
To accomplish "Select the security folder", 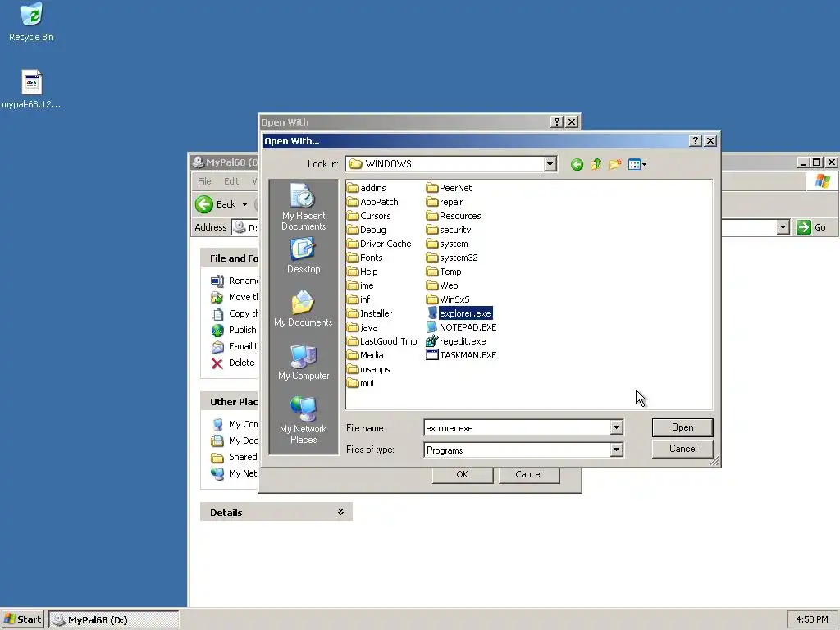I will click(449, 230).
